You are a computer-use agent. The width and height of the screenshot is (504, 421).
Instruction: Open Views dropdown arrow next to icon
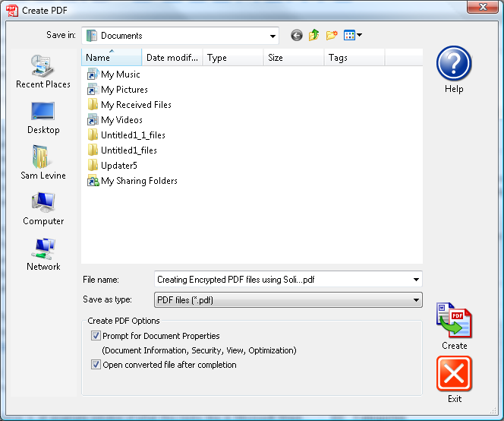pyautogui.click(x=359, y=35)
